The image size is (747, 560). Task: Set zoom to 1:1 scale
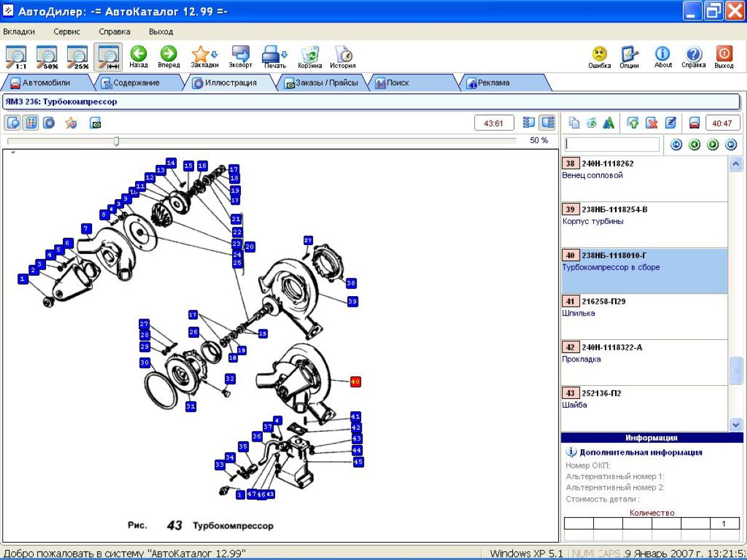17,57
